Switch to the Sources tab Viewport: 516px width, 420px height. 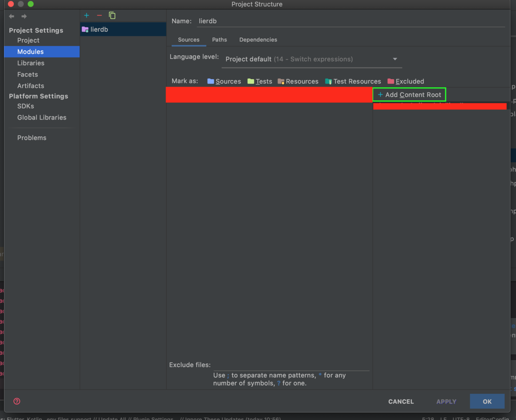(189, 40)
